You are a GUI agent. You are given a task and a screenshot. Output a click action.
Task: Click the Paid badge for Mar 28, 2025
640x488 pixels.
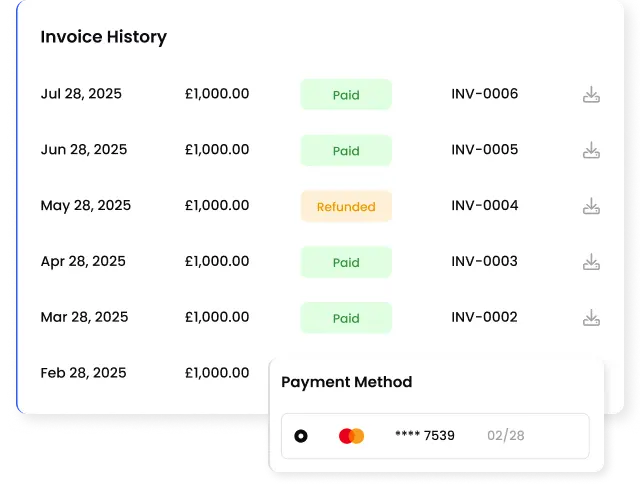tap(346, 318)
